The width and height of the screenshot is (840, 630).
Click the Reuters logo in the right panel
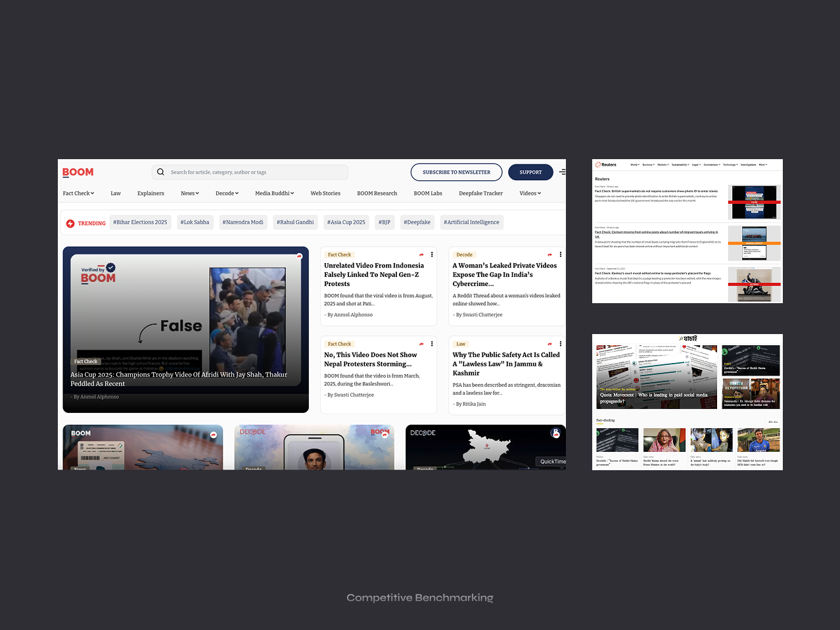point(605,164)
